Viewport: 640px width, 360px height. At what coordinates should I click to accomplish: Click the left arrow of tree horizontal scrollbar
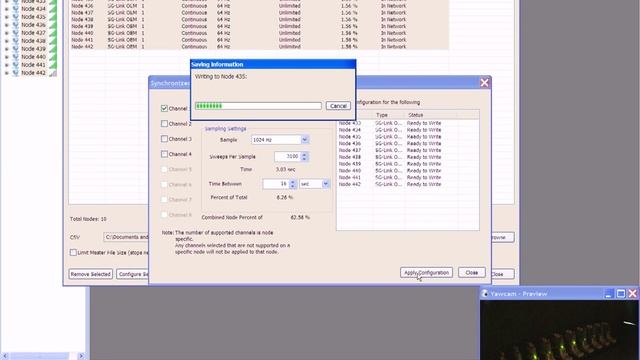coord(5,356)
